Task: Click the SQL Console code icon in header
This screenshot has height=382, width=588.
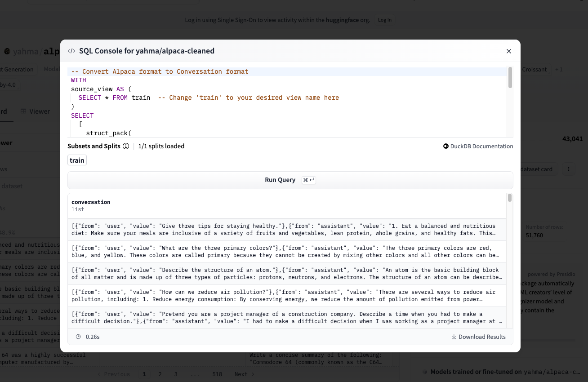Action: pos(71,51)
